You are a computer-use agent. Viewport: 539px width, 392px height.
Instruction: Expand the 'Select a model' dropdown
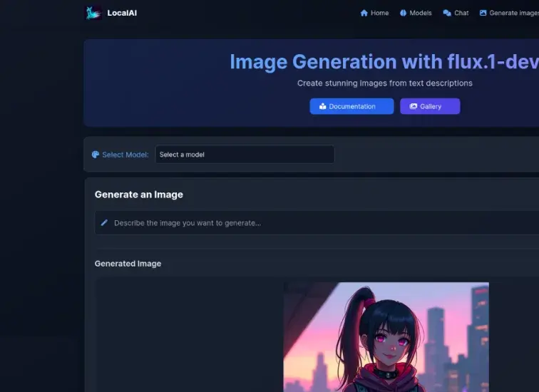pyautogui.click(x=245, y=155)
